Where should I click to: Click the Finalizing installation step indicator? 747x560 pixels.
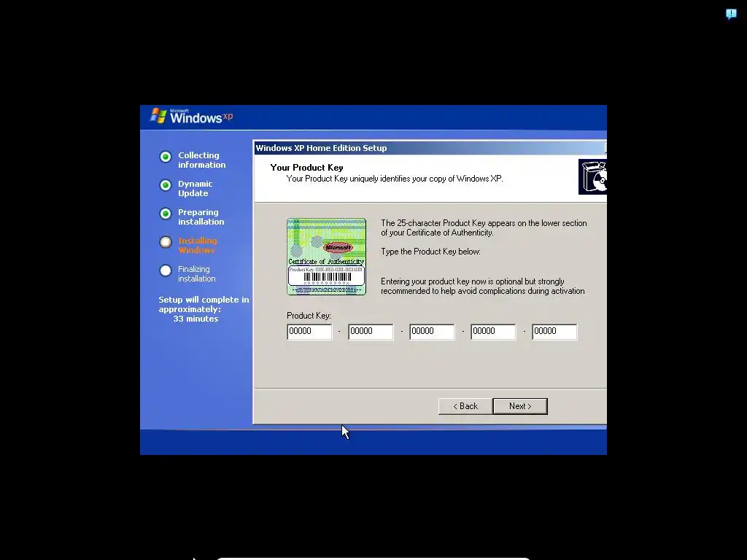pyautogui.click(x=166, y=271)
